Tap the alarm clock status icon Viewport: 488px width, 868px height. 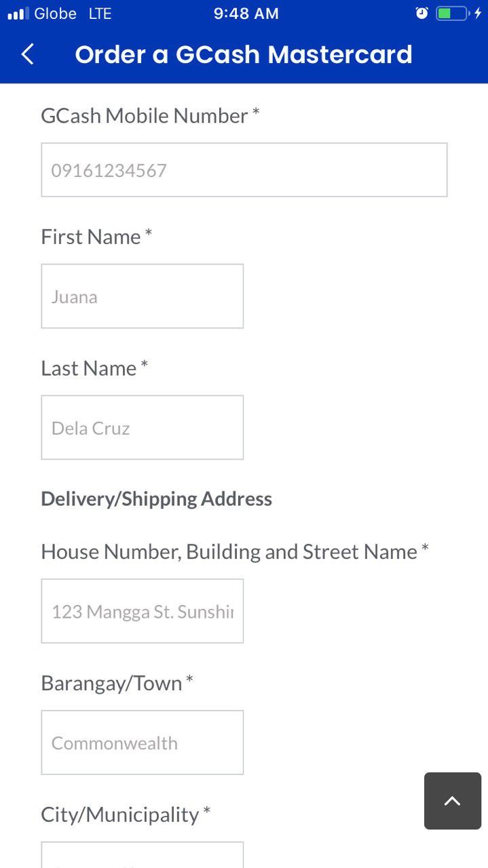(422, 14)
